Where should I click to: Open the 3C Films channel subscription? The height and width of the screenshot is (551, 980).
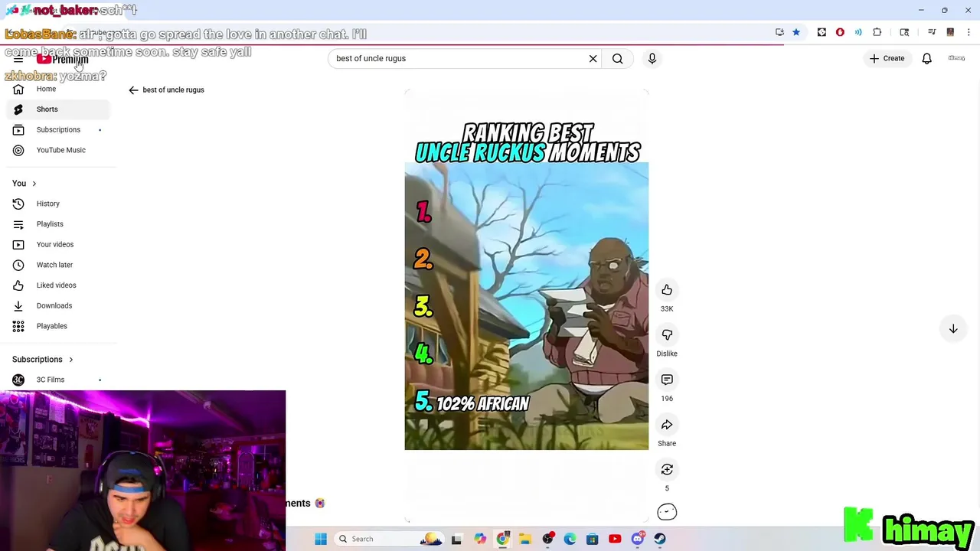coord(58,380)
